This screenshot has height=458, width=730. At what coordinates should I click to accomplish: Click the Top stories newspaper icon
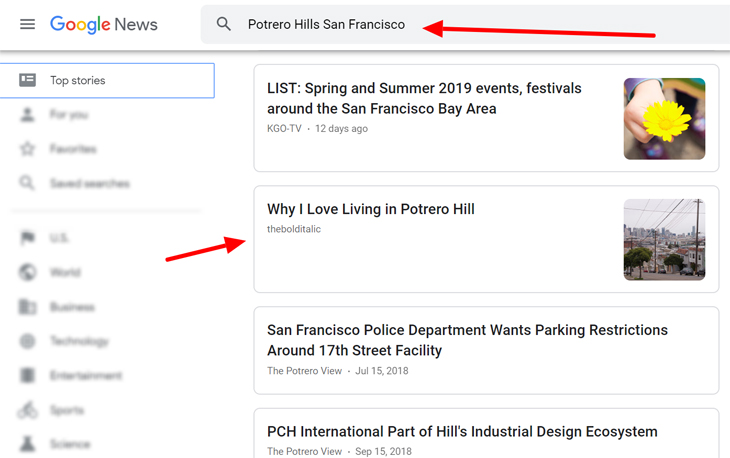pyautogui.click(x=27, y=80)
